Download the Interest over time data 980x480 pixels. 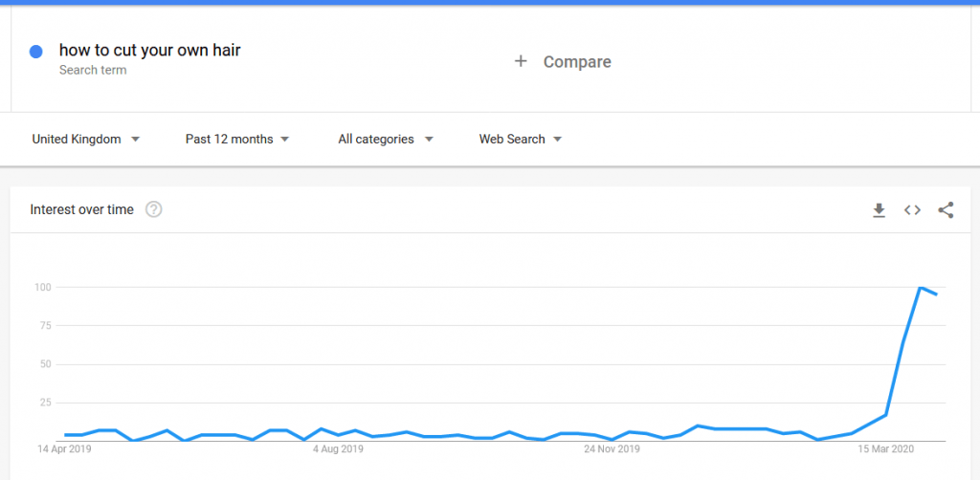coord(879,210)
